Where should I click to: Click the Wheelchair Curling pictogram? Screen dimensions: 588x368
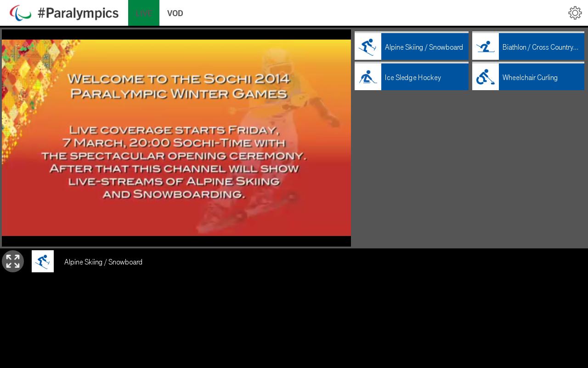(486, 77)
